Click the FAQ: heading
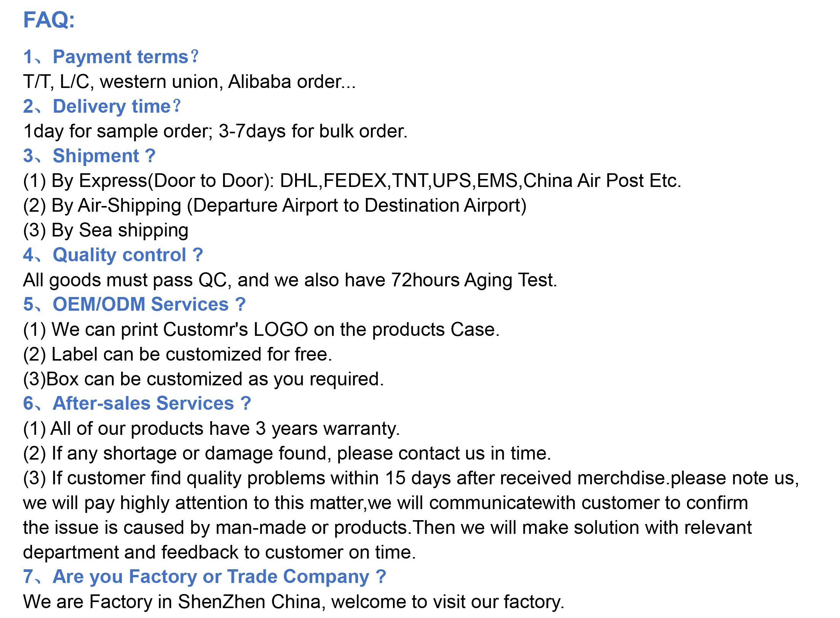 [x=49, y=20]
